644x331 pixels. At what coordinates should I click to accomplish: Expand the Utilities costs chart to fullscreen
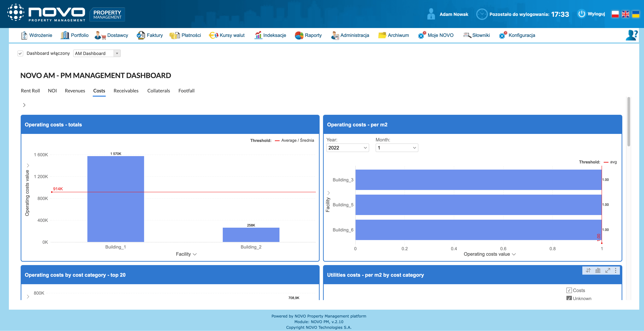(607, 270)
